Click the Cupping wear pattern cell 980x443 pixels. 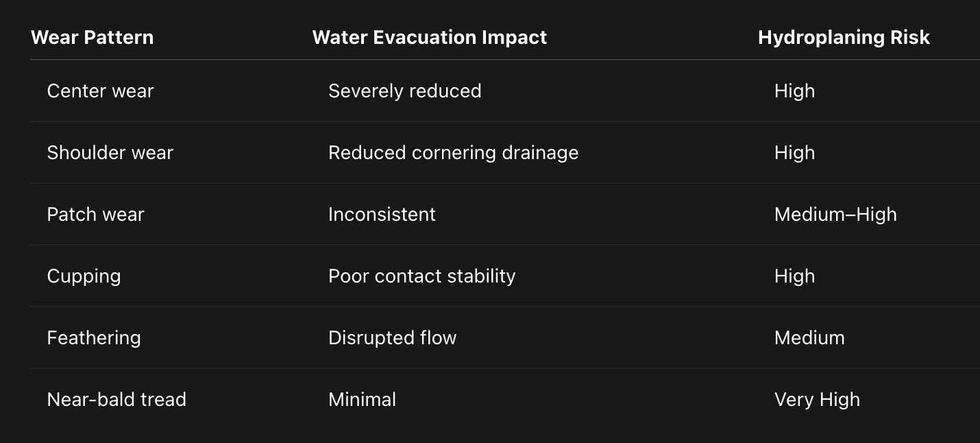84,276
